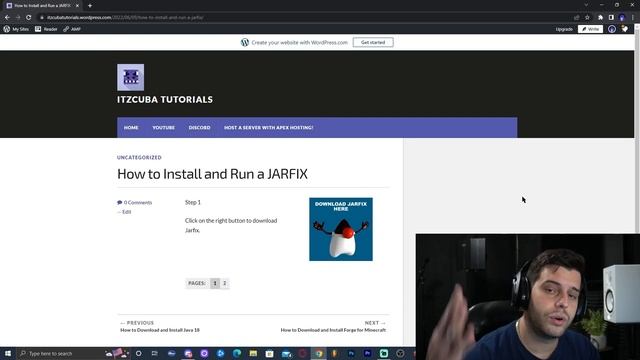
Task: Open the Chrome extensions puzzle icon
Action: [600, 18]
